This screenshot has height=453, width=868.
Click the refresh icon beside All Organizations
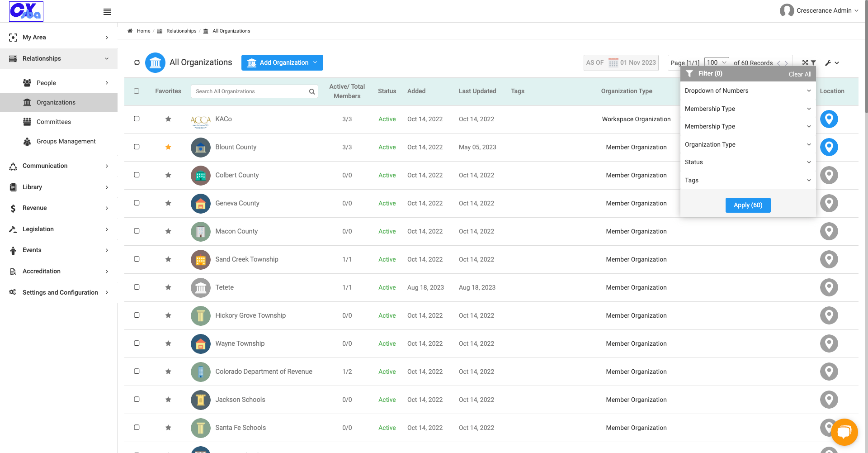point(137,62)
